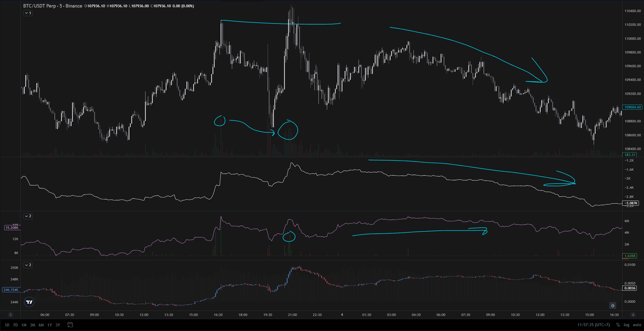Expand the legend toggle of the bottom pane
The image size is (644, 331).
(x=28, y=265)
